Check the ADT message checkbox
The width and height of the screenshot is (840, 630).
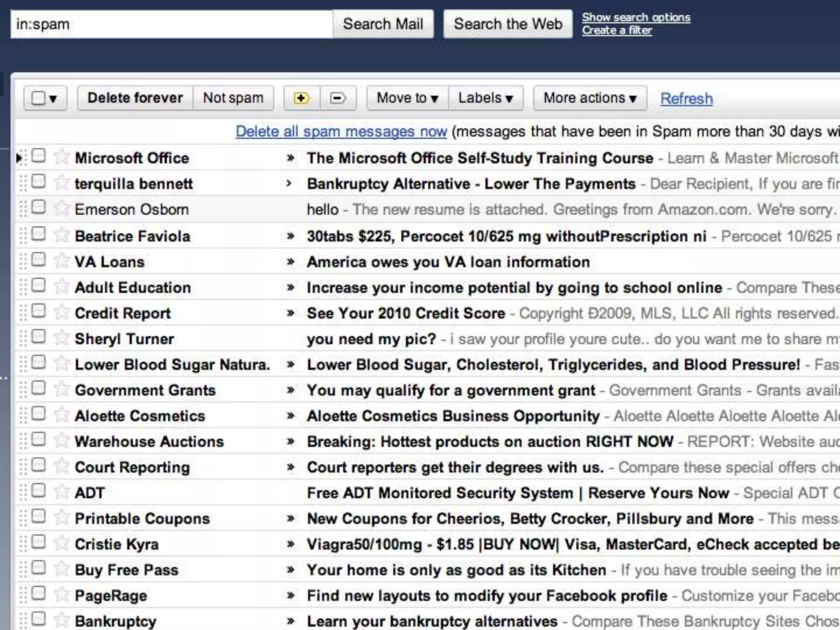(x=39, y=491)
